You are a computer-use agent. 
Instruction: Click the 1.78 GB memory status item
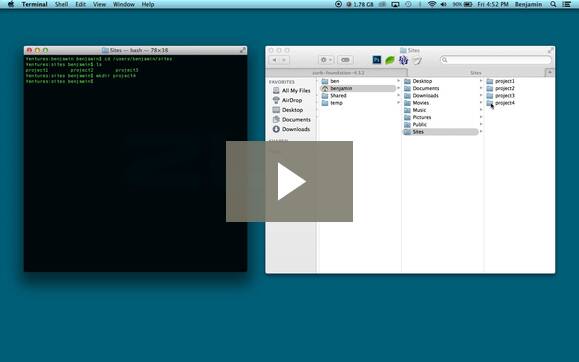(360, 4)
